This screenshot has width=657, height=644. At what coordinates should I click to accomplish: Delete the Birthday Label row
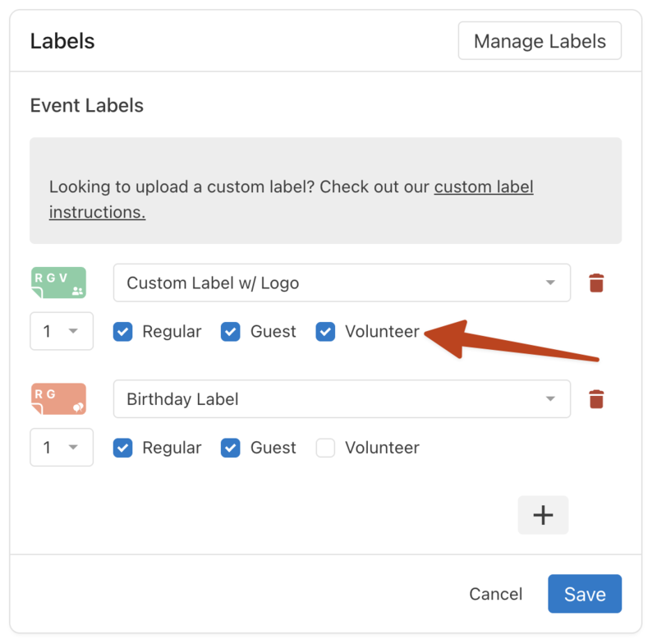596,399
